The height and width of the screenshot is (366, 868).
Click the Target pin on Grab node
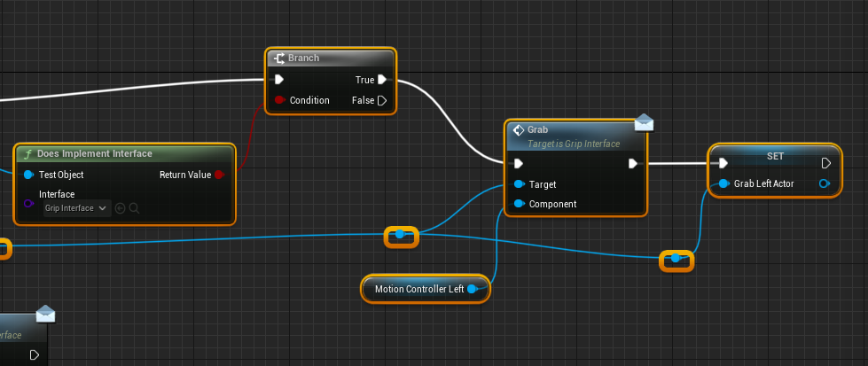pyautogui.click(x=519, y=184)
